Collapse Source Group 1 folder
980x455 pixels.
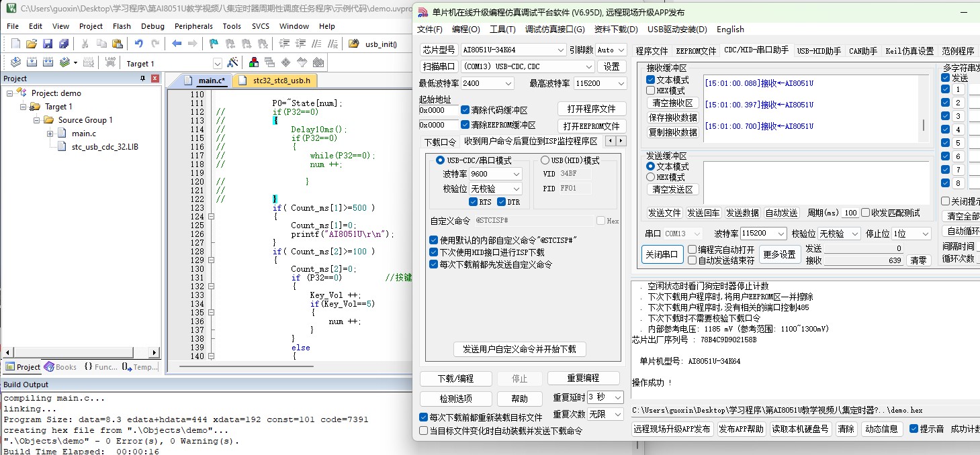(x=37, y=120)
